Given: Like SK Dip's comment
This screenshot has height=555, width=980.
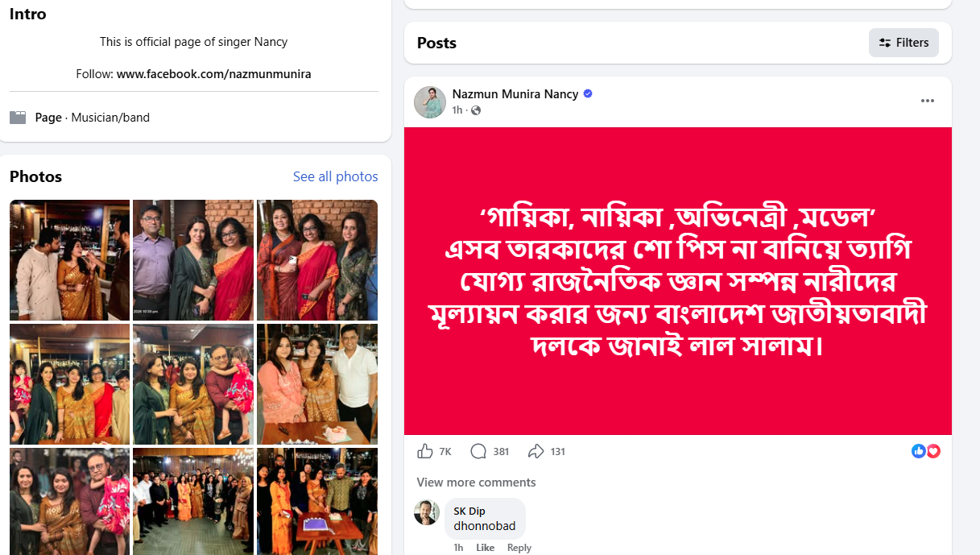Looking at the screenshot, I should coord(485,548).
